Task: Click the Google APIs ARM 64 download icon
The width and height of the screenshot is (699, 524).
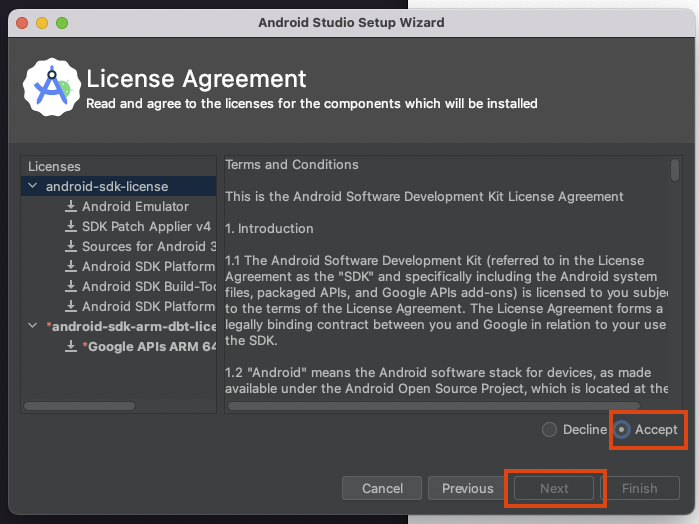Action: click(x=70, y=347)
